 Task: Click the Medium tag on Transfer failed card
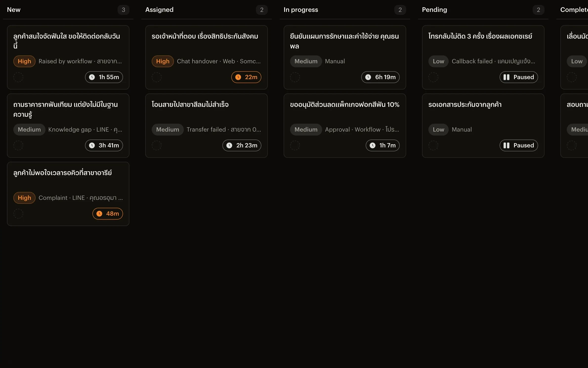click(x=168, y=130)
